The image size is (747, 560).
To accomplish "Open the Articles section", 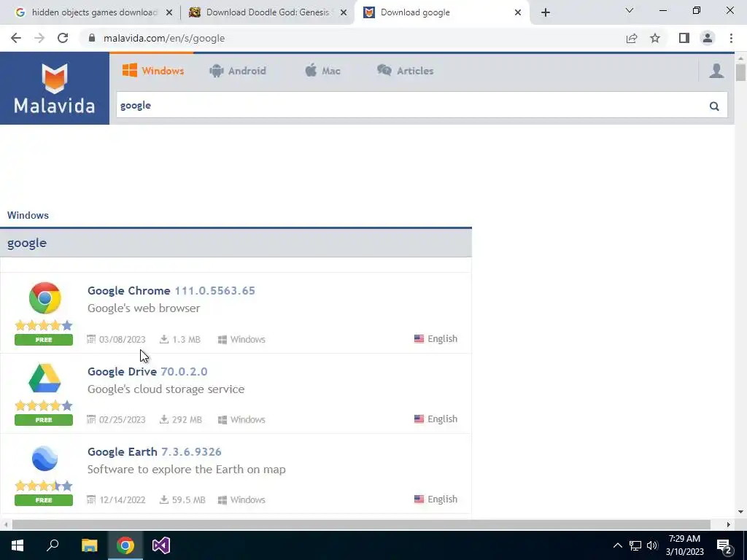I will click(405, 71).
